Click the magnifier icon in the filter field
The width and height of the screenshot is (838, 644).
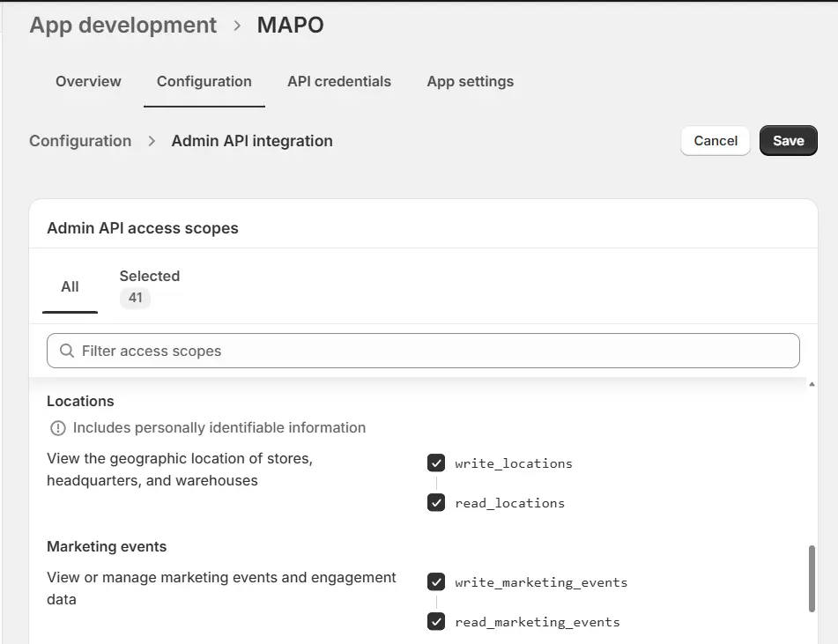pos(66,351)
